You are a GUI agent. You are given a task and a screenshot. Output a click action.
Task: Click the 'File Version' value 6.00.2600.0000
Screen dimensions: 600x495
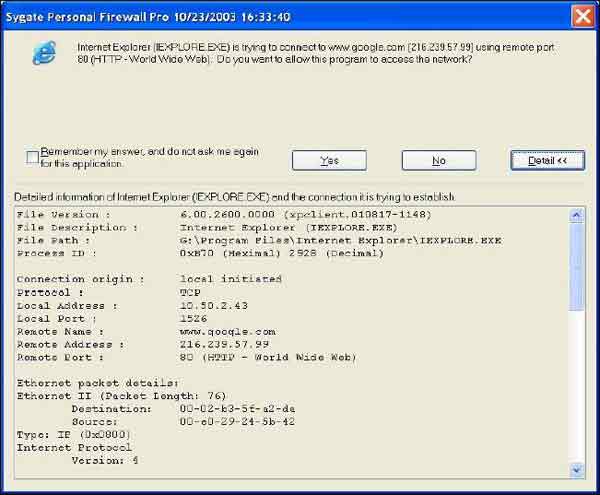pyautogui.click(x=227, y=215)
